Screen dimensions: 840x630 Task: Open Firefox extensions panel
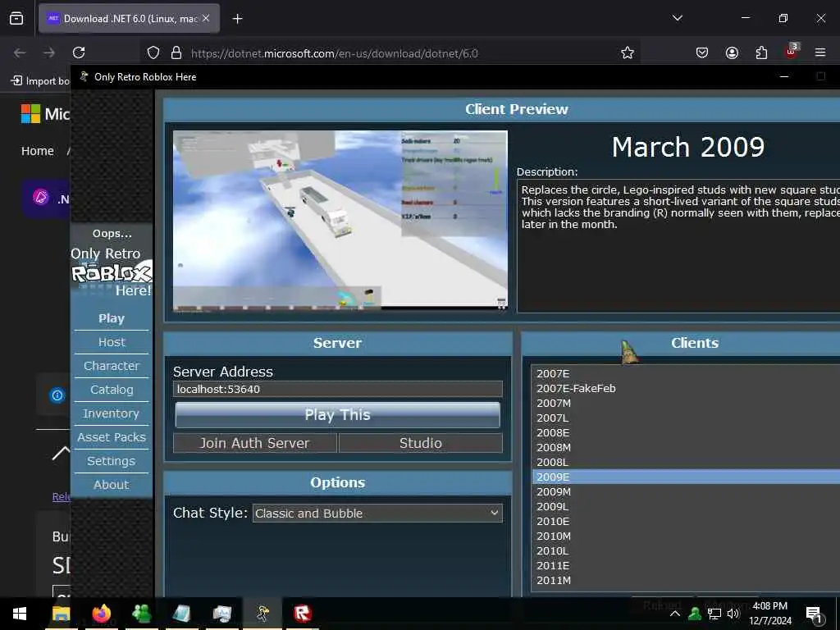coord(761,52)
